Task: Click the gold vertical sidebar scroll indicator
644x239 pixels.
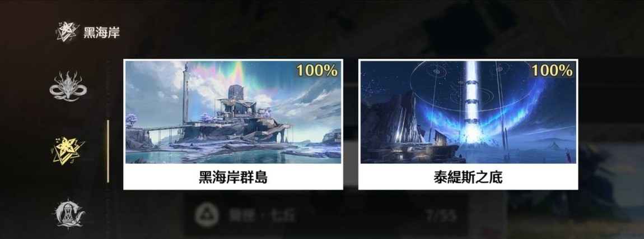Action: click(108, 151)
